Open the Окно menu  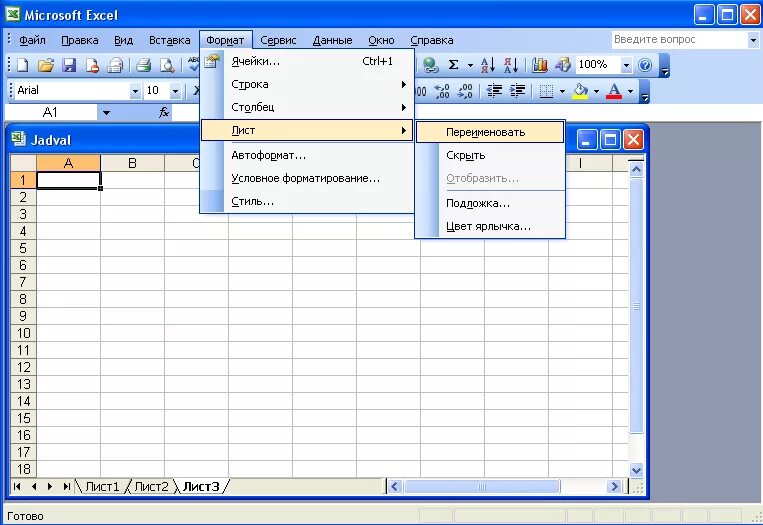pyautogui.click(x=381, y=40)
